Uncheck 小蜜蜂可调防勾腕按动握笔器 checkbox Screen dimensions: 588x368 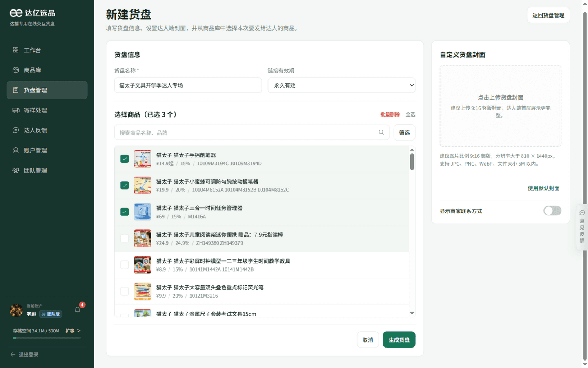125,185
